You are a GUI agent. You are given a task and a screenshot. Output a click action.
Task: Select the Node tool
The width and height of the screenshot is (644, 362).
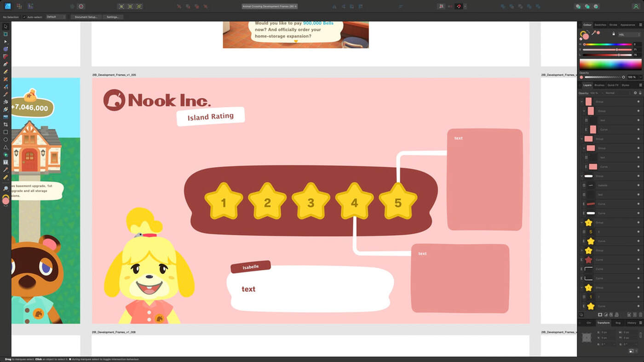tap(6, 41)
